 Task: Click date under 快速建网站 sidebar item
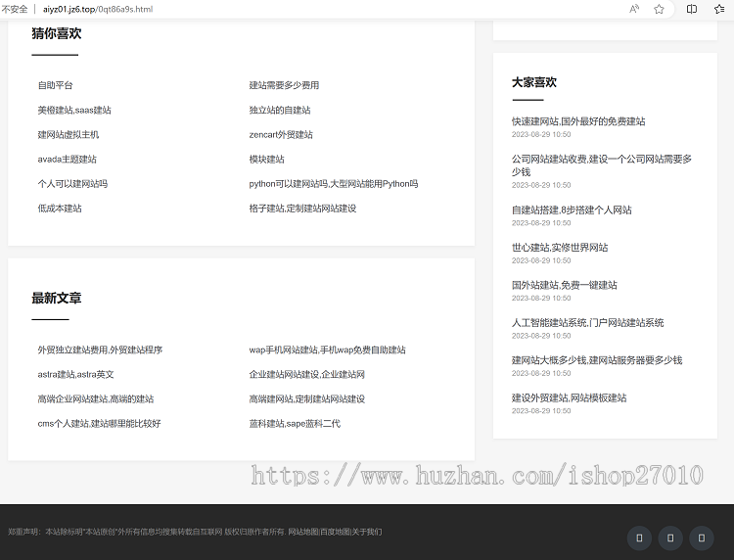pos(541,134)
